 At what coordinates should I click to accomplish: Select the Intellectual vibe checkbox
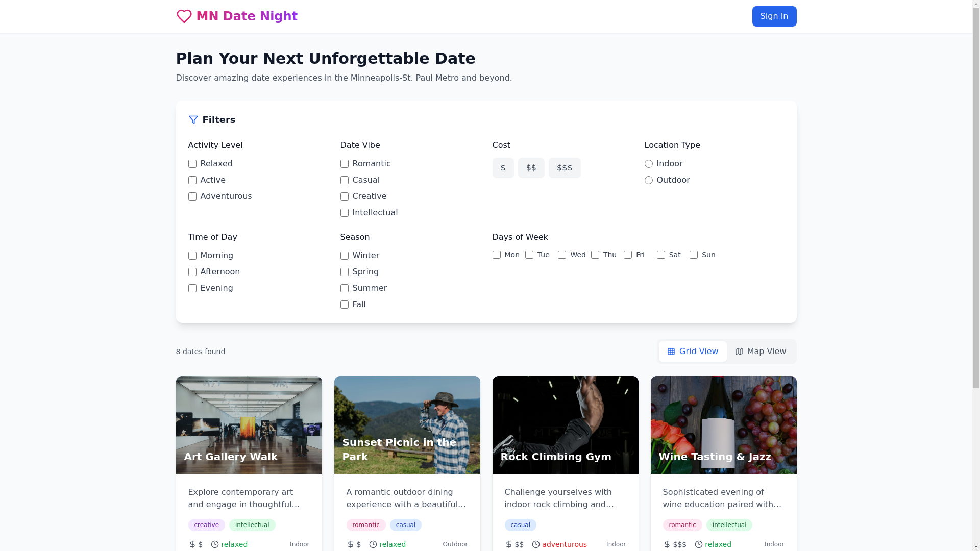[x=345, y=213]
